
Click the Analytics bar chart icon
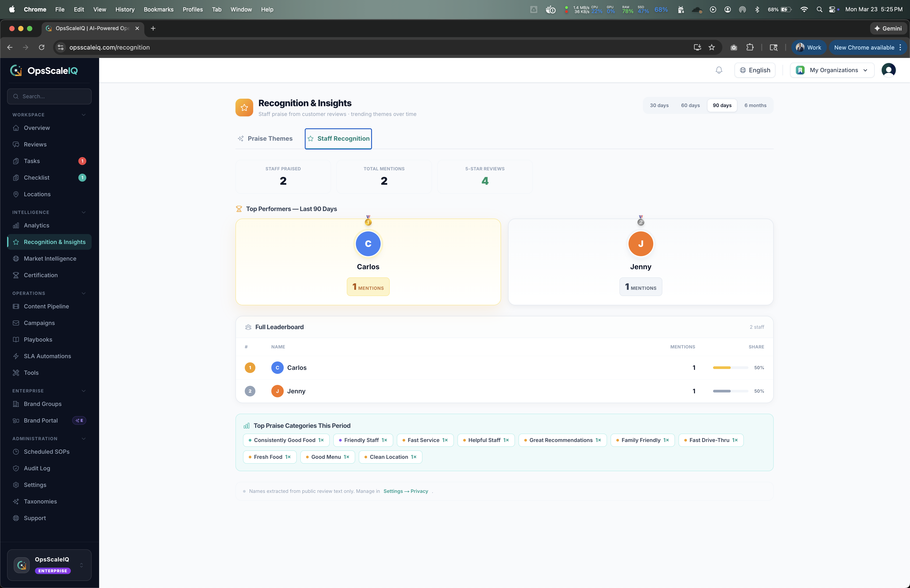(16, 226)
